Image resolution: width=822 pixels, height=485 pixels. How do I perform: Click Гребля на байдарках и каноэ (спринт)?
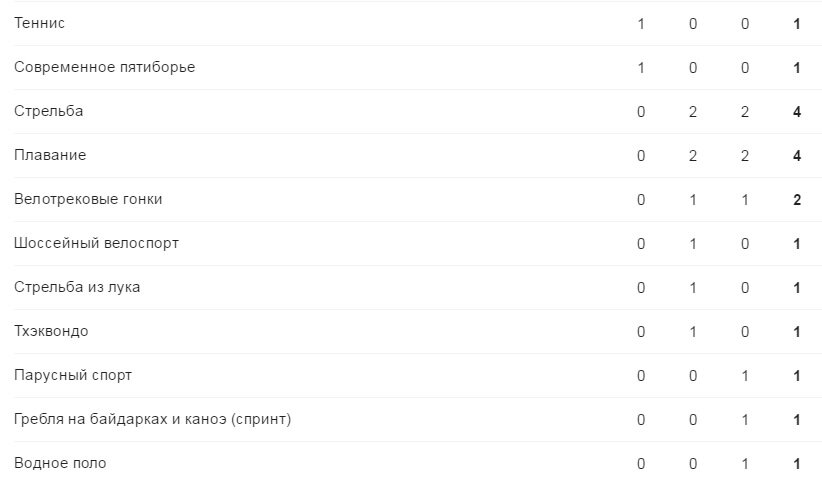(x=152, y=419)
